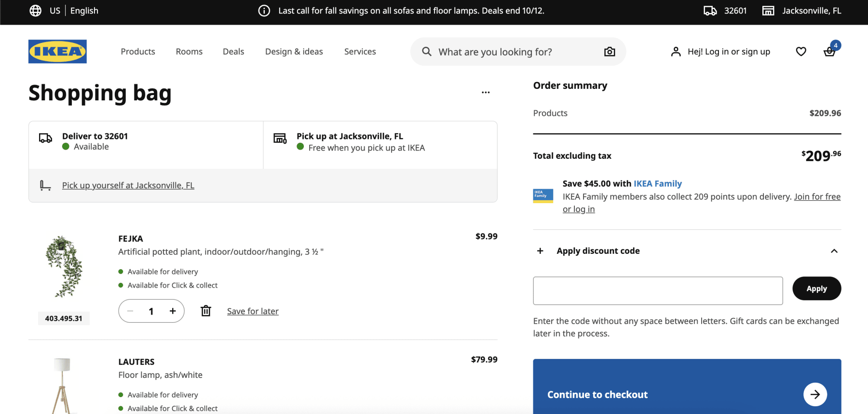Click Continue to checkout
Screen dimensions: 868x414
(687, 394)
